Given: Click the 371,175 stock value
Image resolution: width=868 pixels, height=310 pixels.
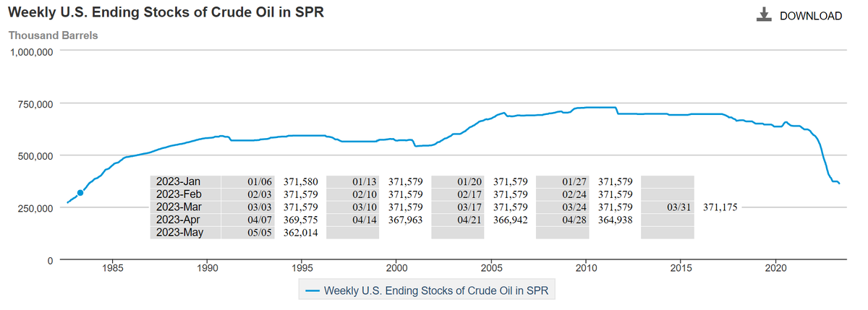Looking at the screenshot, I should (x=720, y=207).
